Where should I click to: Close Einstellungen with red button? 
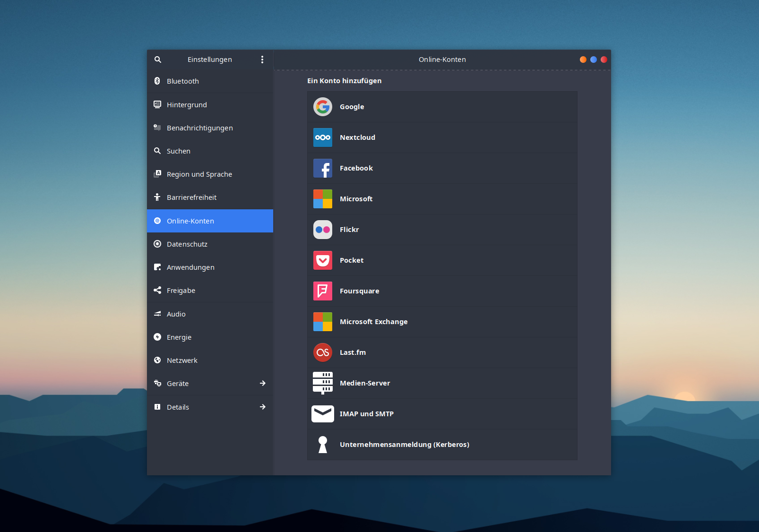[604, 60]
